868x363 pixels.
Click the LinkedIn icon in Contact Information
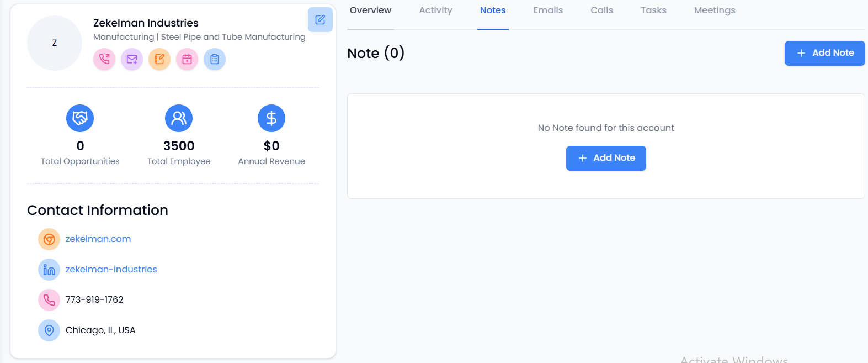49,270
